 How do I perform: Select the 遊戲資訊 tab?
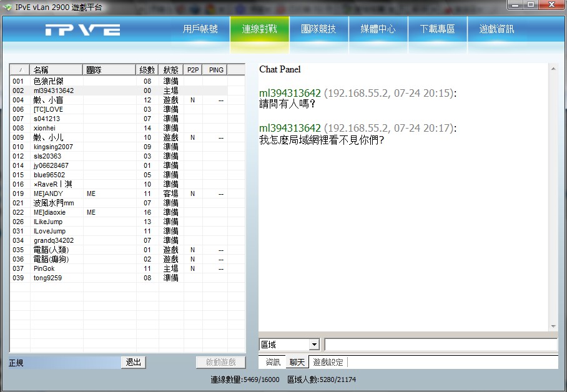496,29
